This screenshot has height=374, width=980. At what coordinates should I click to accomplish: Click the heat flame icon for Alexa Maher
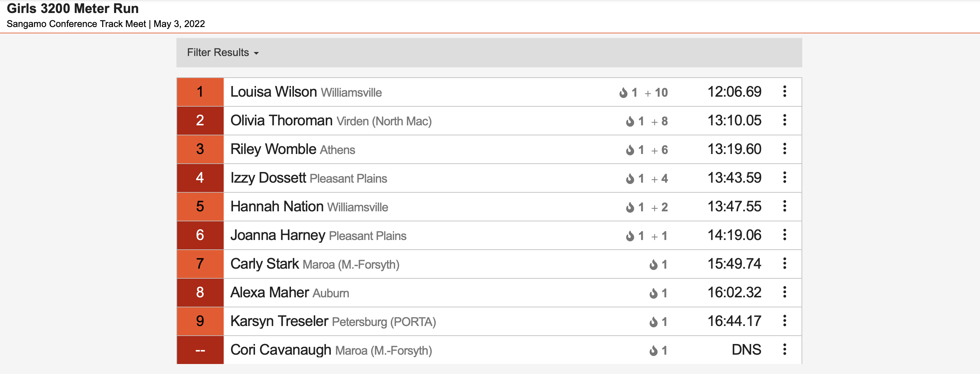(x=653, y=293)
